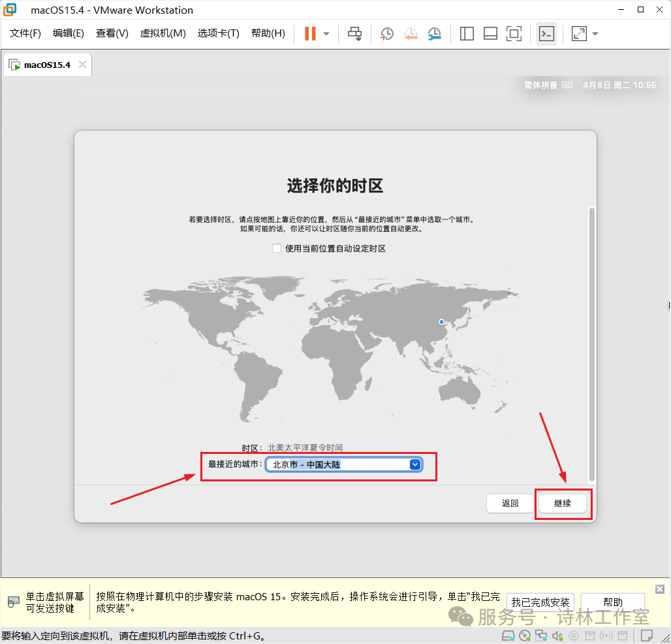Open the 虚拟机(M) menu

click(163, 33)
